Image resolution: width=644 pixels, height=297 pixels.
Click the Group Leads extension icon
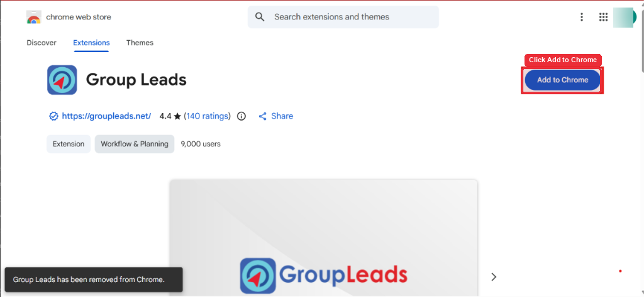coord(62,80)
